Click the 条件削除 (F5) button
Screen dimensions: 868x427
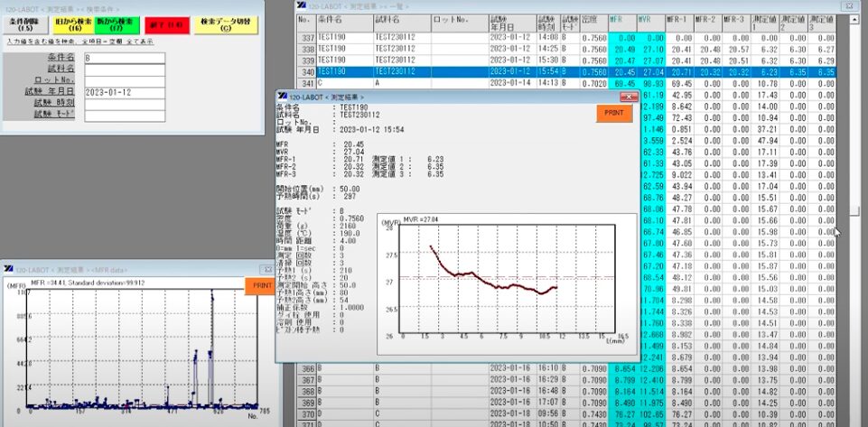(23, 24)
